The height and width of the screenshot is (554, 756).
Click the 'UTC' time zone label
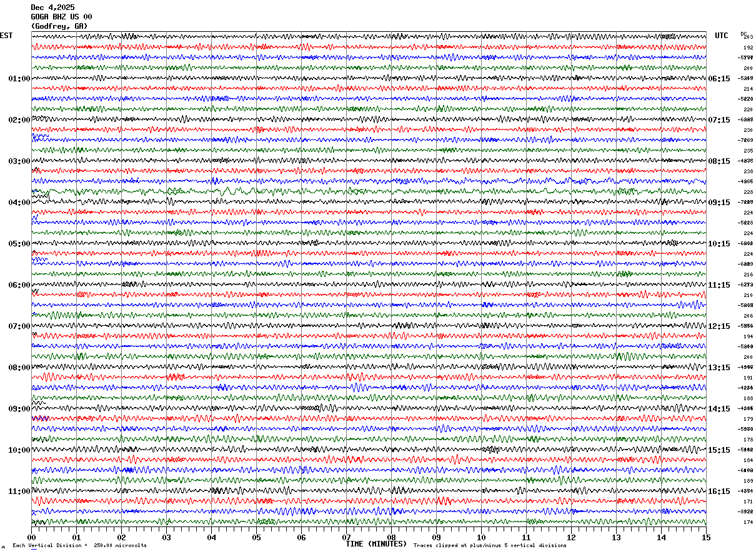coord(722,36)
